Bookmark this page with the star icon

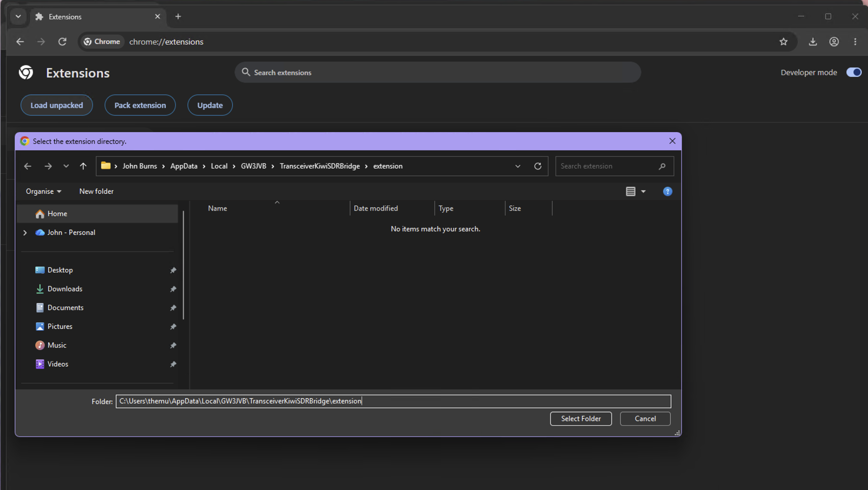tap(784, 41)
